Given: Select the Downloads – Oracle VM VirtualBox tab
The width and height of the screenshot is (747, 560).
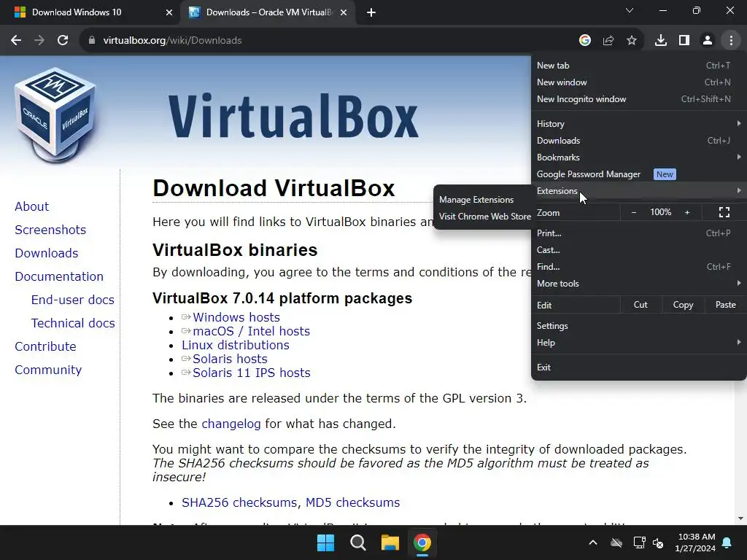Looking at the screenshot, I should (x=268, y=12).
